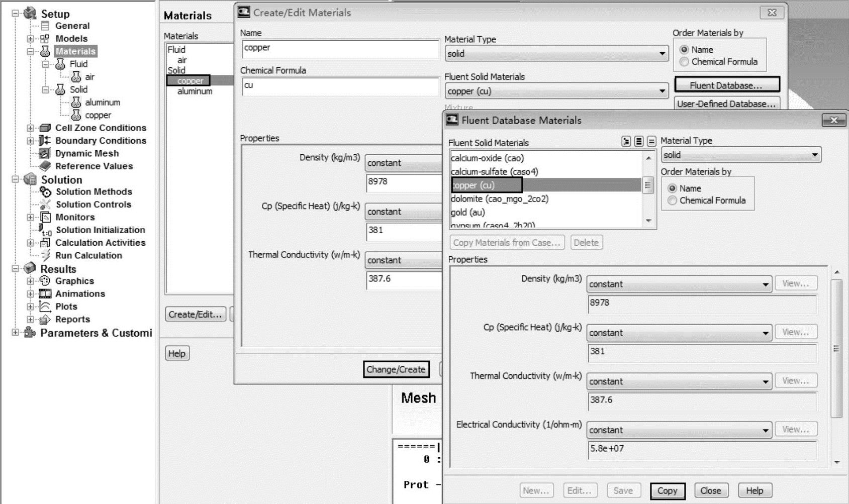849x504 pixels.
Task: Click deselect-all list icon above Fluent Solid Materials
Action: point(651,142)
